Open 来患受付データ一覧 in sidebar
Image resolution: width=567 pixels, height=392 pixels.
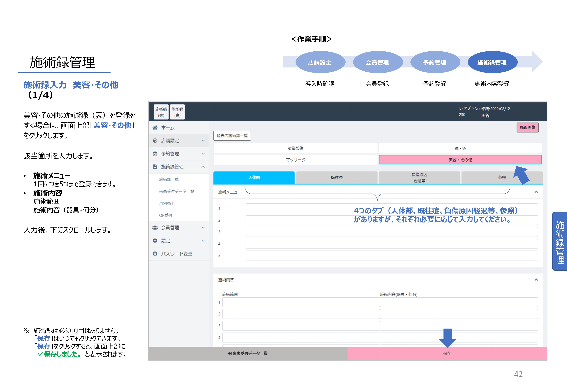click(176, 191)
